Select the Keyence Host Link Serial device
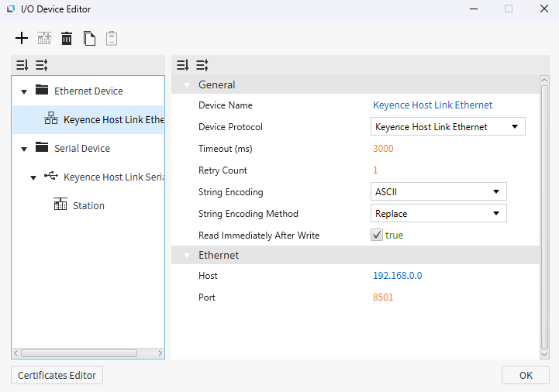The width and height of the screenshot is (559, 392). coord(113,177)
